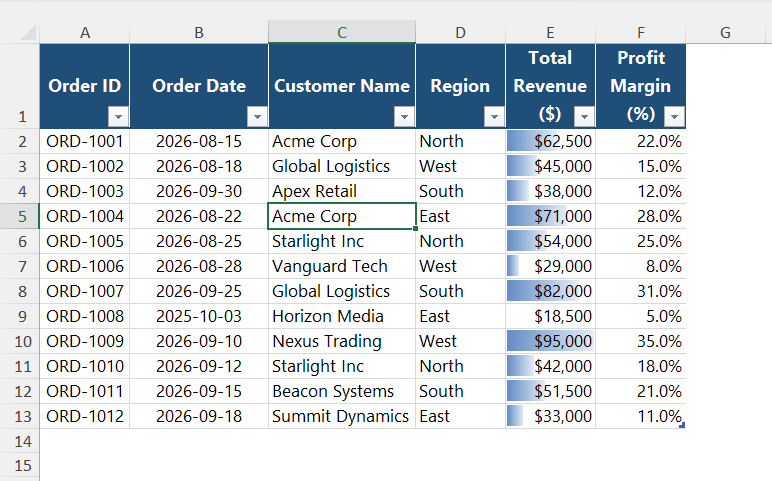772x481 pixels.
Task: Click the 22.0% profit margin cell
Action: pos(641,141)
